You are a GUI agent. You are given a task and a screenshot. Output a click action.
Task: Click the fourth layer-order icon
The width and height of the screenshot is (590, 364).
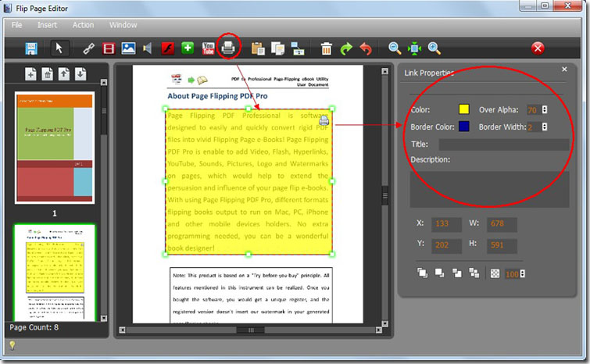[474, 273]
